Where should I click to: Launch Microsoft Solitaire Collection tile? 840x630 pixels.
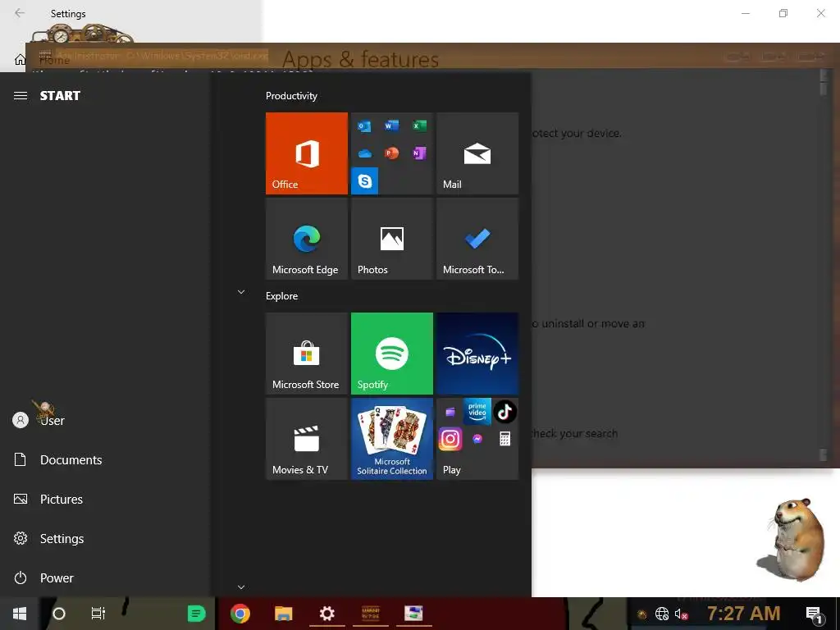point(391,439)
